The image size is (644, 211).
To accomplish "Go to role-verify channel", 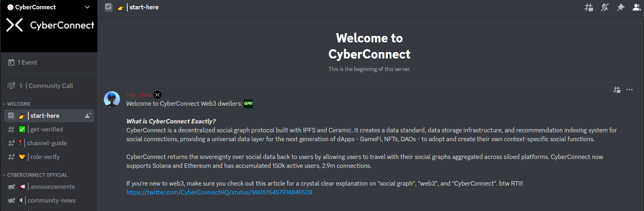I will (49, 157).
